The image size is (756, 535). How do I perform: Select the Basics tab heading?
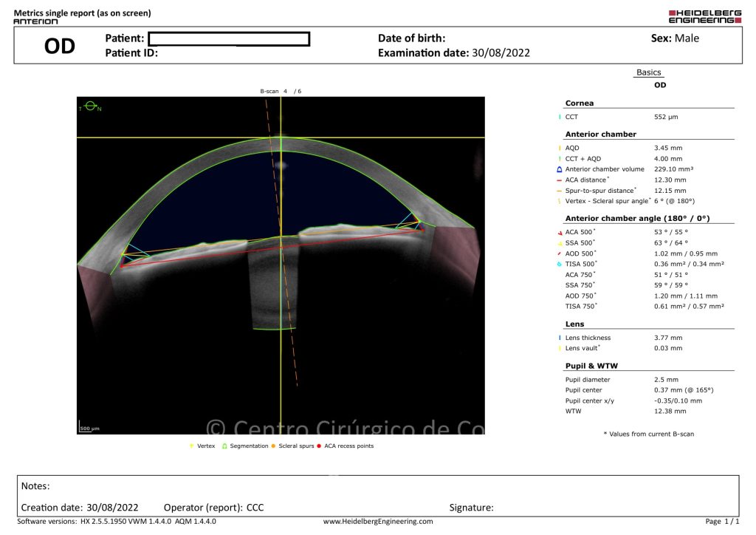[x=649, y=72]
